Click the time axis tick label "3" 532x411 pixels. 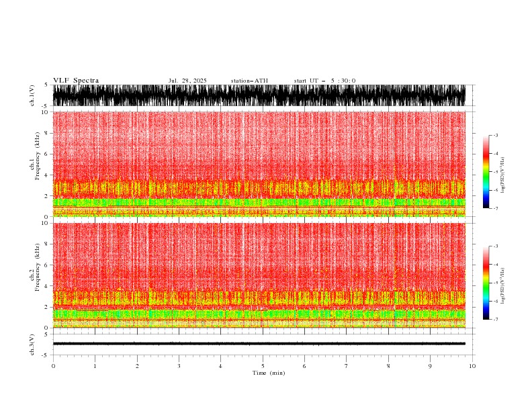[179, 366]
